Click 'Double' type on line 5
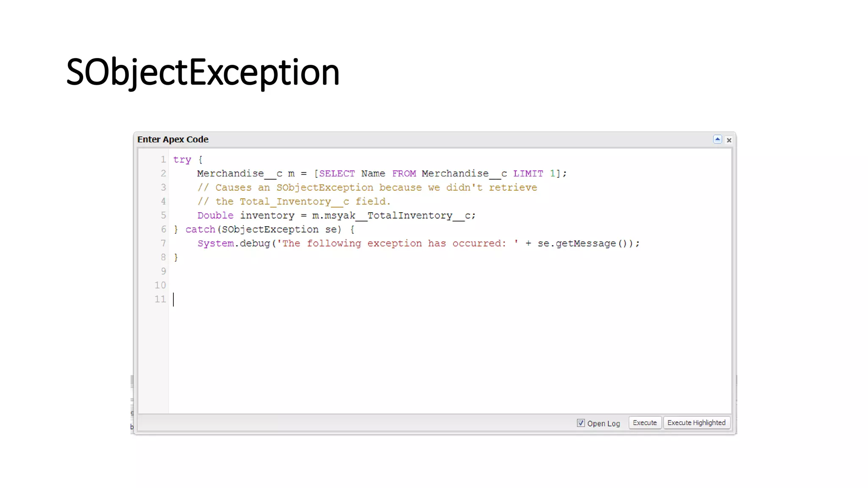868x488 pixels. pyautogui.click(x=215, y=216)
